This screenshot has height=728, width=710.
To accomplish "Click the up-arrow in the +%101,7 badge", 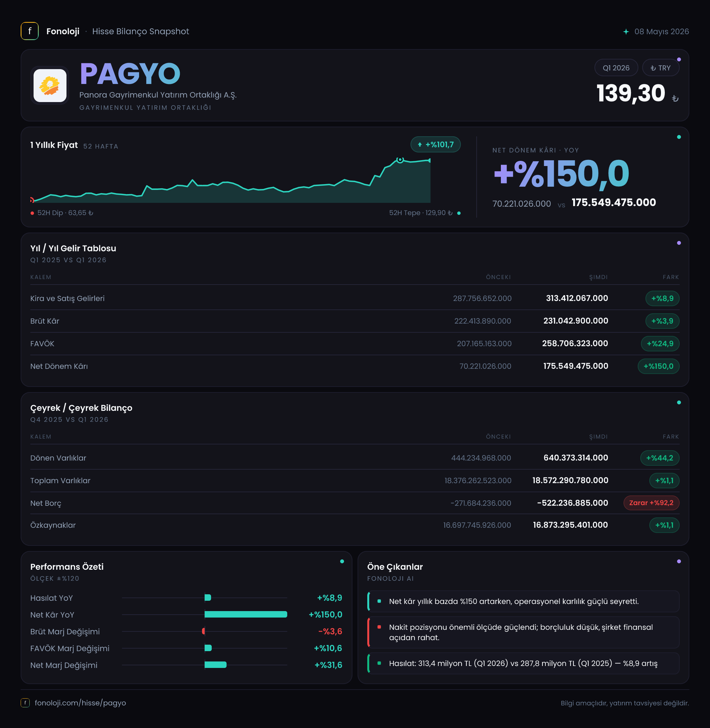I will click(x=420, y=145).
